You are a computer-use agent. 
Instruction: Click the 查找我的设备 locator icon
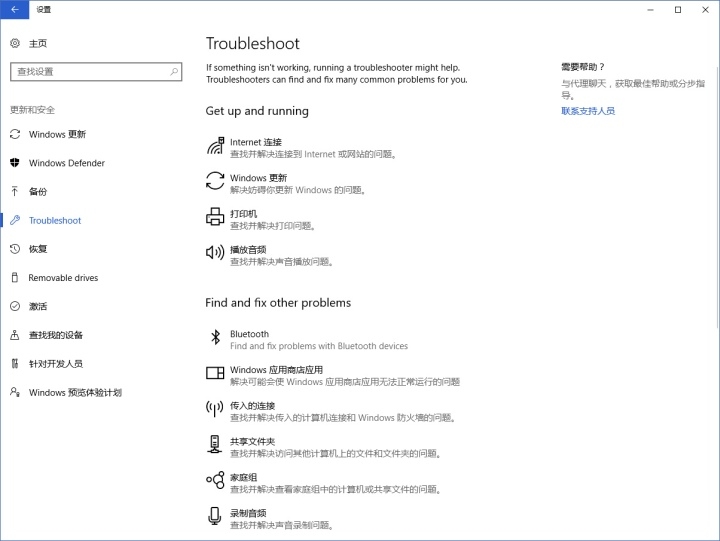(x=15, y=335)
